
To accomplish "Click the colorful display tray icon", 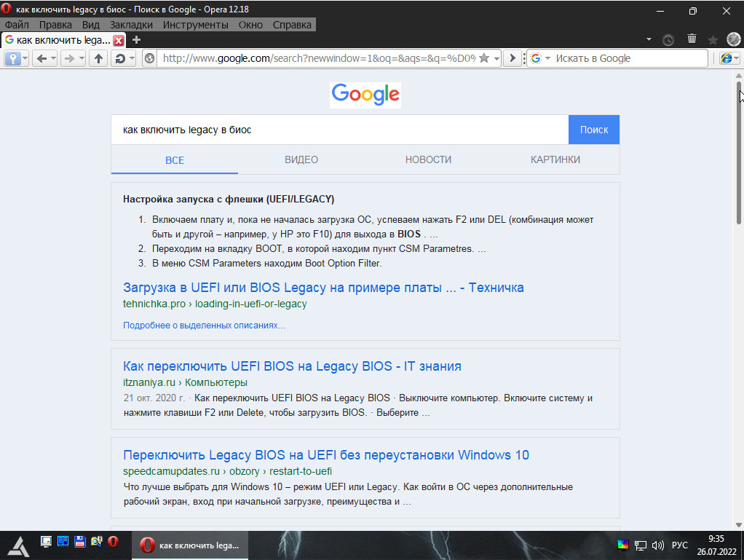I will pos(622,545).
